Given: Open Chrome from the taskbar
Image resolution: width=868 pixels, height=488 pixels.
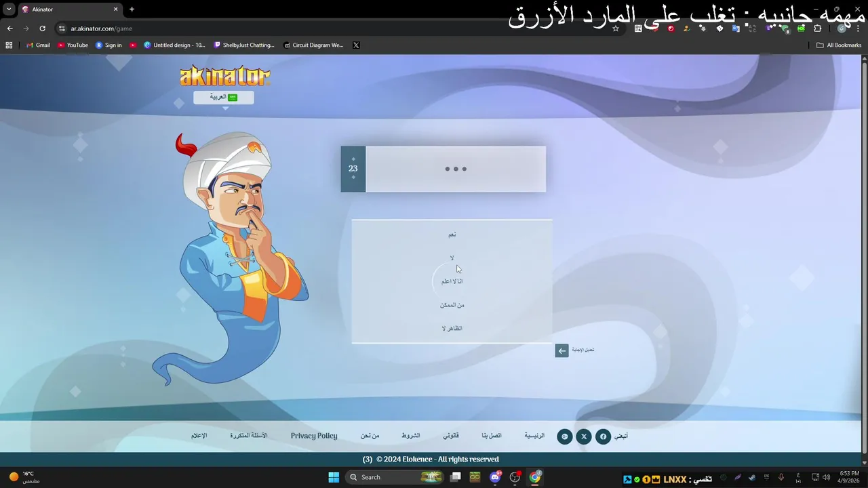Looking at the screenshot, I should point(535,477).
